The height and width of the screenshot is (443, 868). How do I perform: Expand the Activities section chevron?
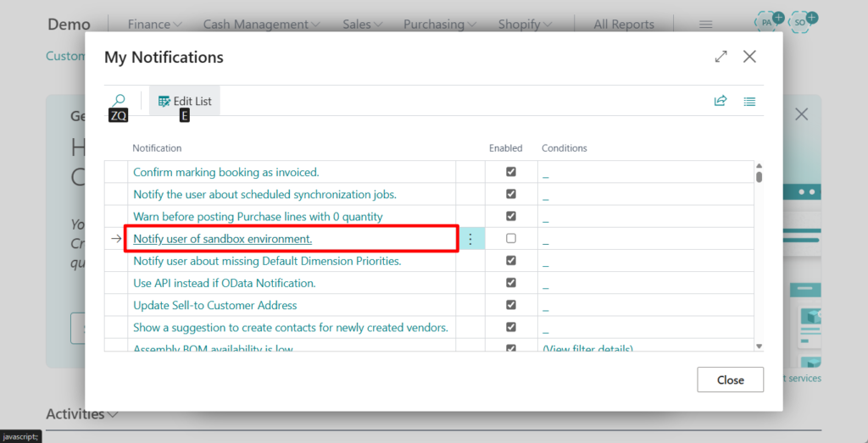(x=114, y=414)
